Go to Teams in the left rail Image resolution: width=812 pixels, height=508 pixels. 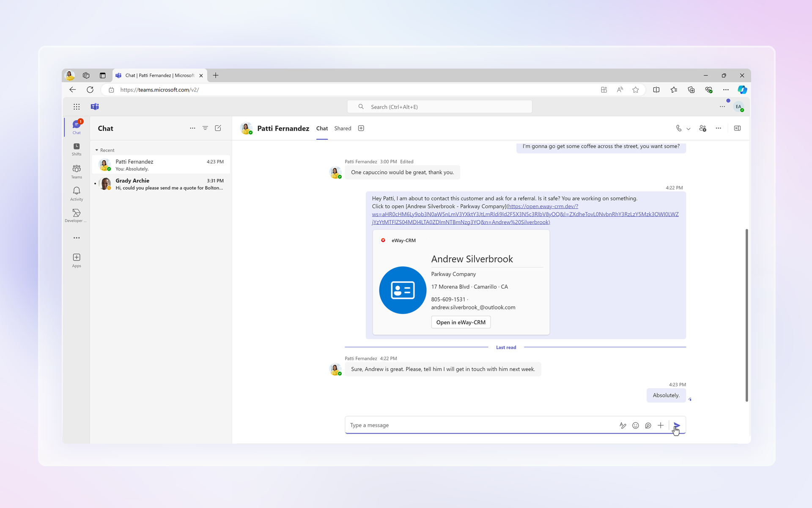(77, 171)
